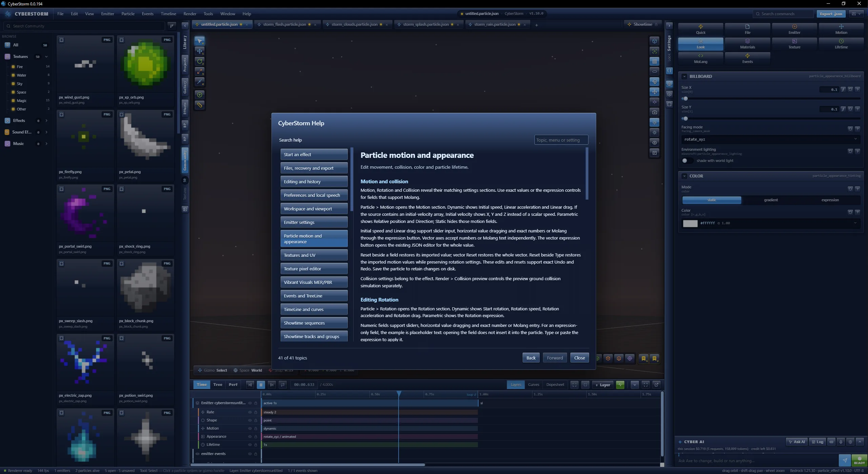The height and width of the screenshot is (474, 868).
Task: Tick checkbox on px_petal.png thumbnail
Action: coord(121,115)
